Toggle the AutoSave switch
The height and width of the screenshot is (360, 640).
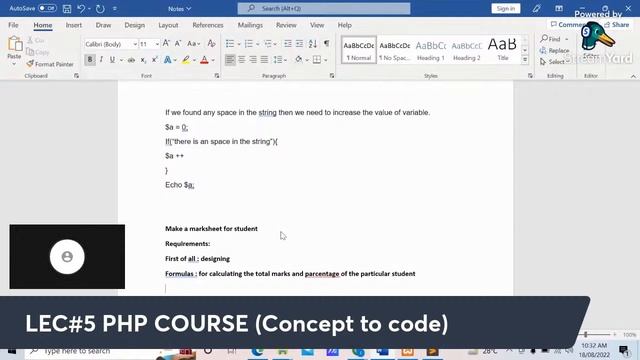tap(47, 8)
